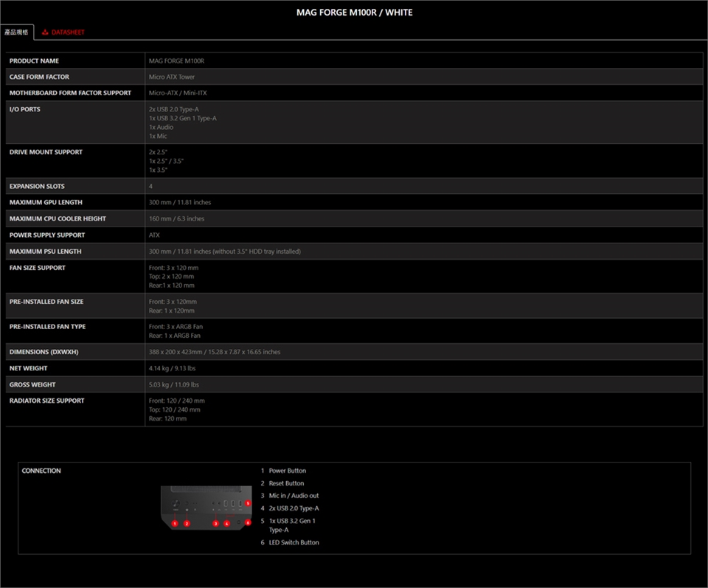Viewport: 708px width, 588px height.
Task: Click the GROSS WEIGHT label
Action: 32,385
